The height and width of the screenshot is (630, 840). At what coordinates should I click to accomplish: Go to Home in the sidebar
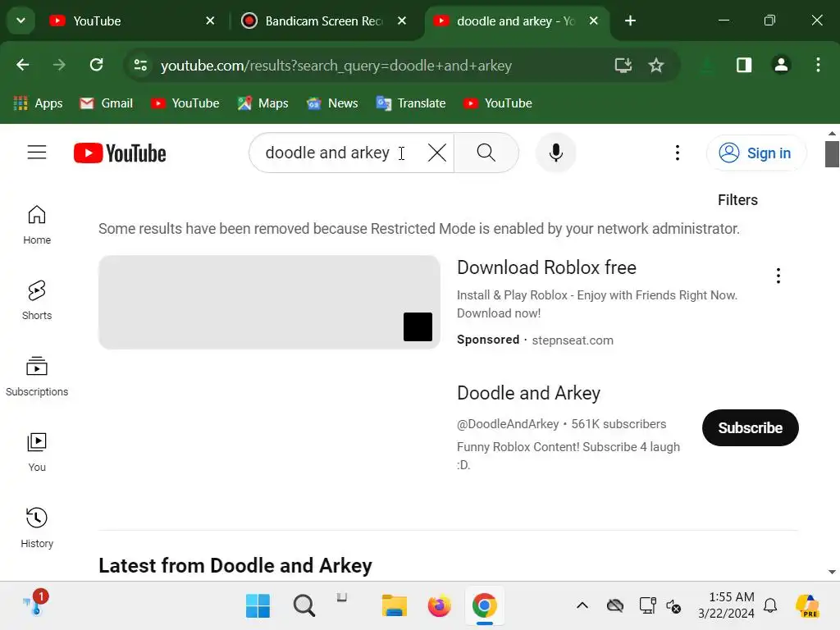[37, 225]
